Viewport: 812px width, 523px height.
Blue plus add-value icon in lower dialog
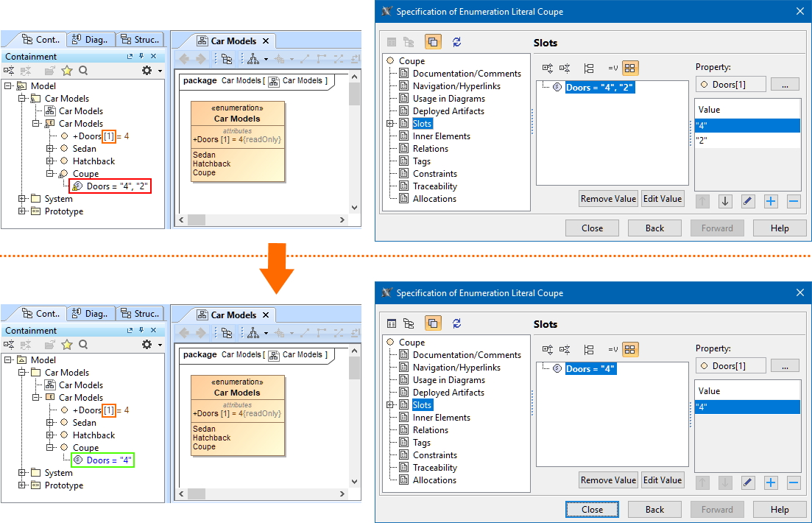[x=771, y=482]
